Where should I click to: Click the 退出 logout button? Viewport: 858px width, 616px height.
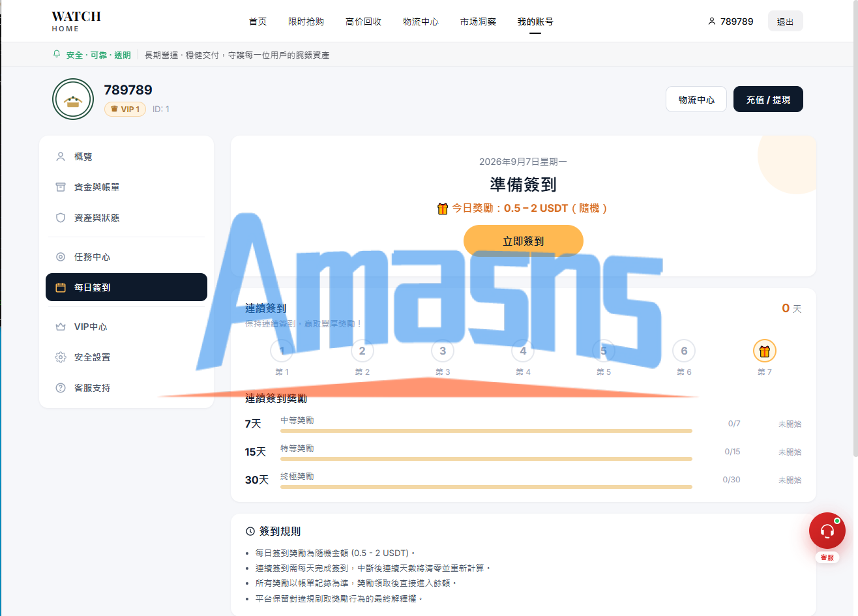(x=786, y=22)
